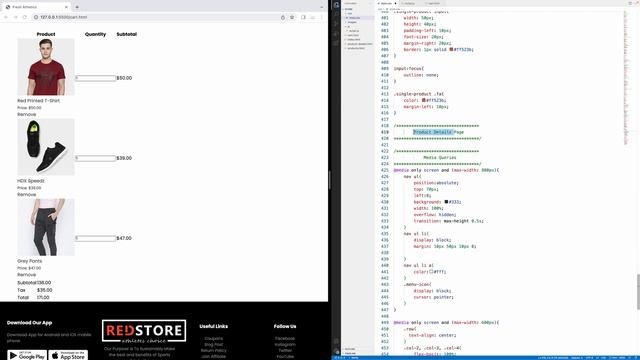Open Source Control in VS Code activity bar

point(336,24)
